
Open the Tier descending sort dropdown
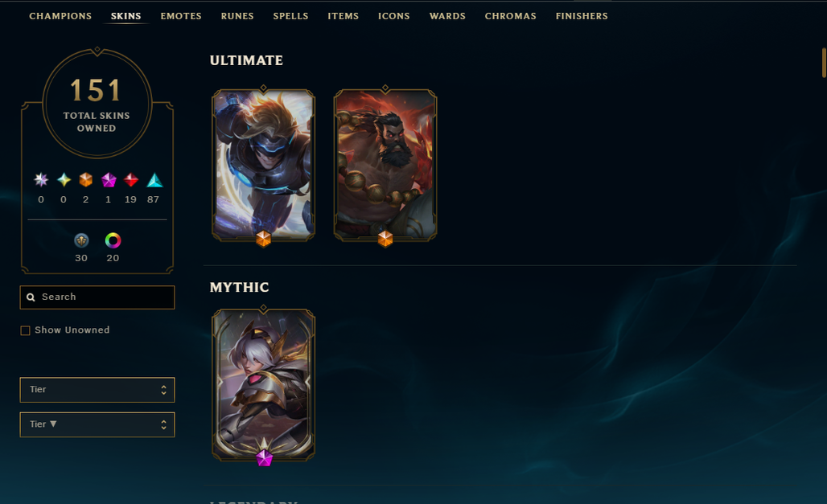point(97,424)
